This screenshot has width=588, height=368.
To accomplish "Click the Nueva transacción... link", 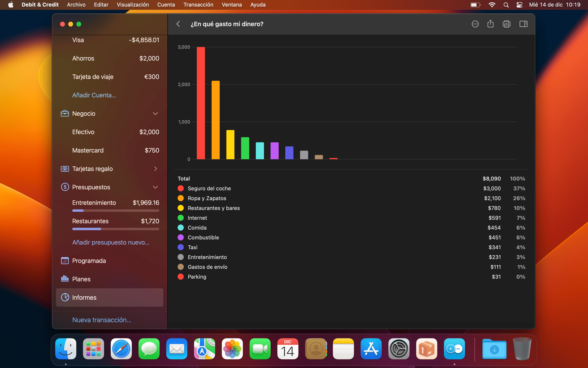I will coord(101,320).
